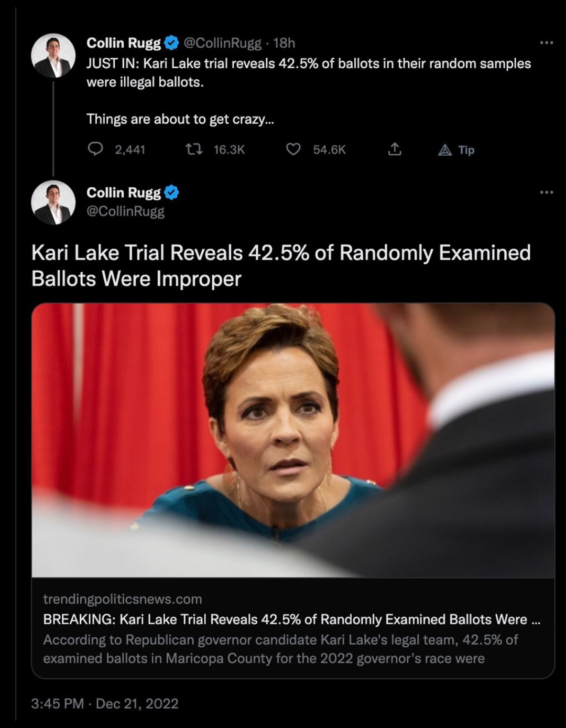
Task: Retweet the JUST IN tweet
Action: 194,149
